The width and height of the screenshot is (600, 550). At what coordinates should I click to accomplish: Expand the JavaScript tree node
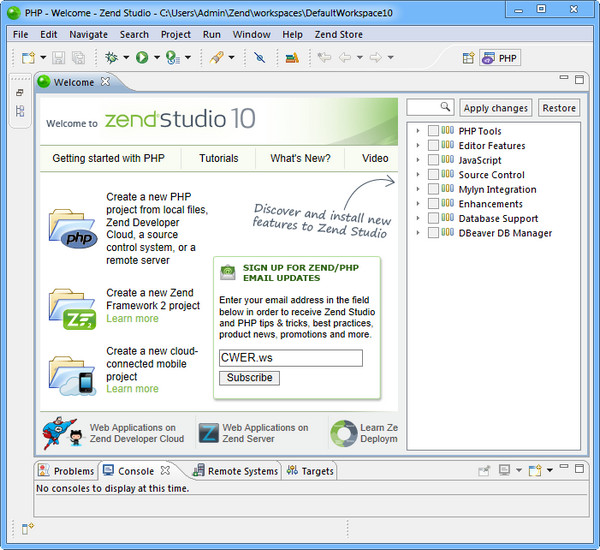click(x=418, y=160)
